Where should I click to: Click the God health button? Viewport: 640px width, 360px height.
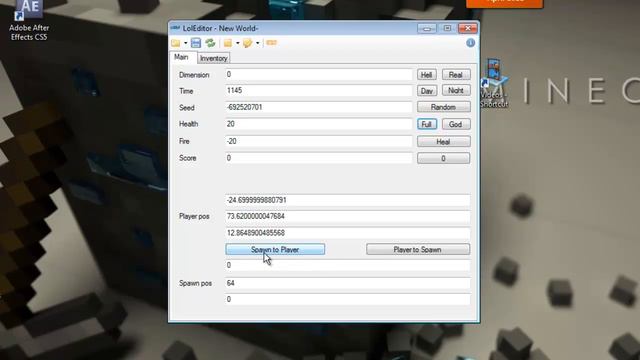[456, 124]
